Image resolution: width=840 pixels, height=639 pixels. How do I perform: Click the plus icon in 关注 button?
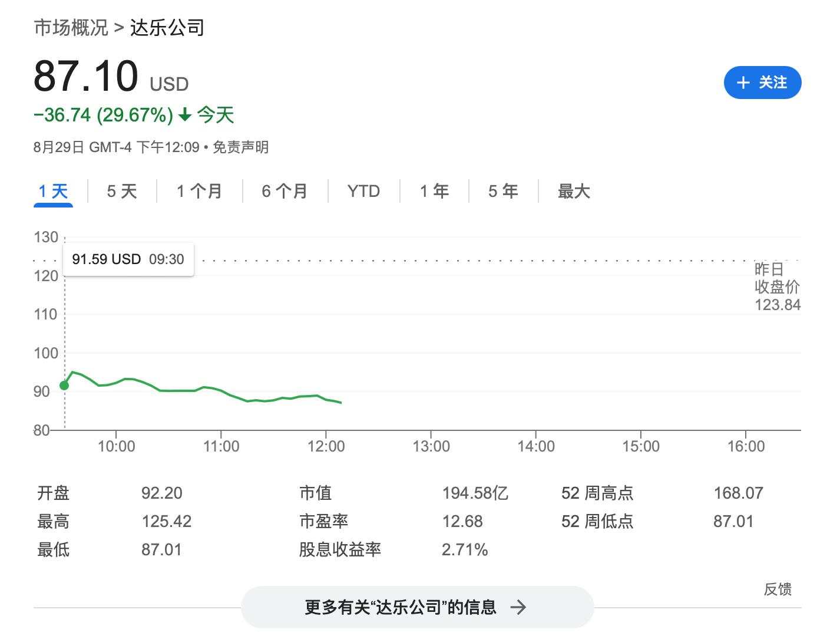(x=743, y=83)
